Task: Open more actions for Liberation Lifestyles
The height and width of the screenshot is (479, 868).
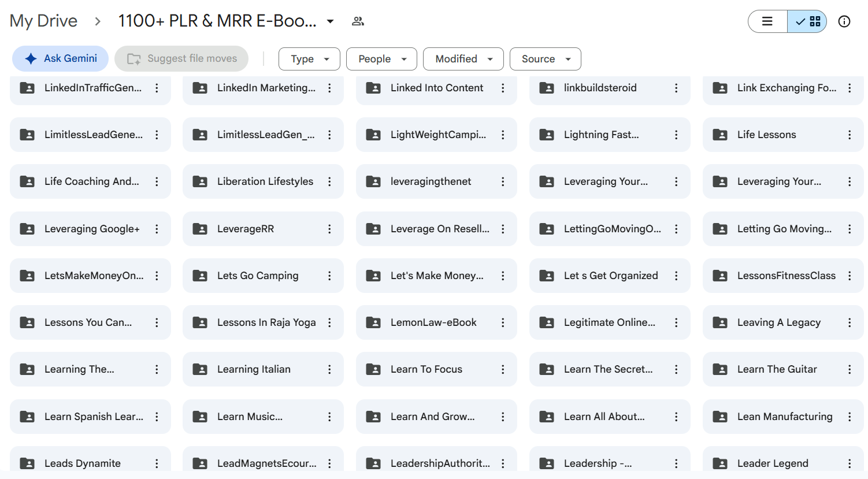Action: click(329, 181)
